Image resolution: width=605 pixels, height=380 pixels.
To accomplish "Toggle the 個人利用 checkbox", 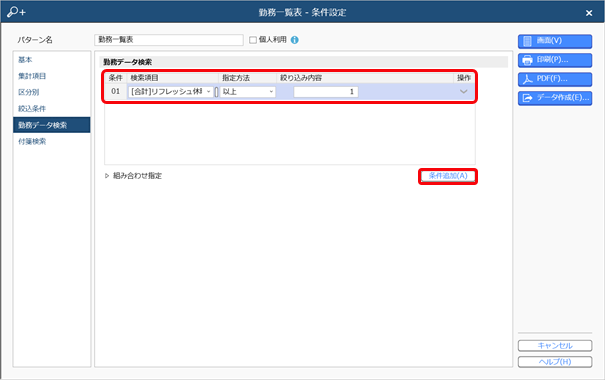I will point(253,40).
